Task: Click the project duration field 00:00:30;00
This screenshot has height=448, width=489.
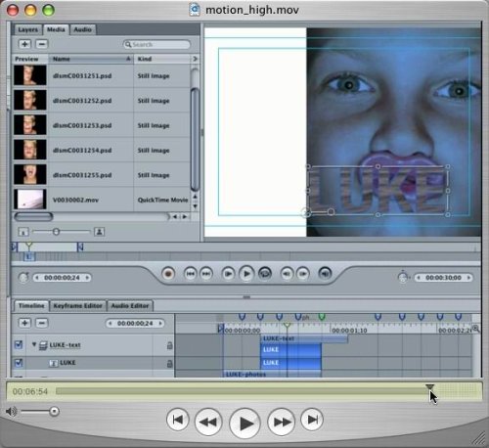Action: pyautogui.click(x=443, y=278)
